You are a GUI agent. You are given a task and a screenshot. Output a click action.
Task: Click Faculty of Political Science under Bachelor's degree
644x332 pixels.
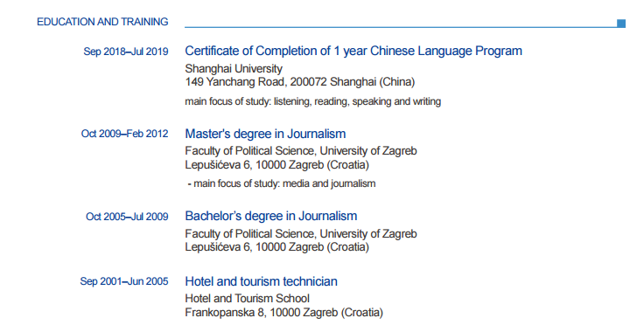tap(301, 233)
